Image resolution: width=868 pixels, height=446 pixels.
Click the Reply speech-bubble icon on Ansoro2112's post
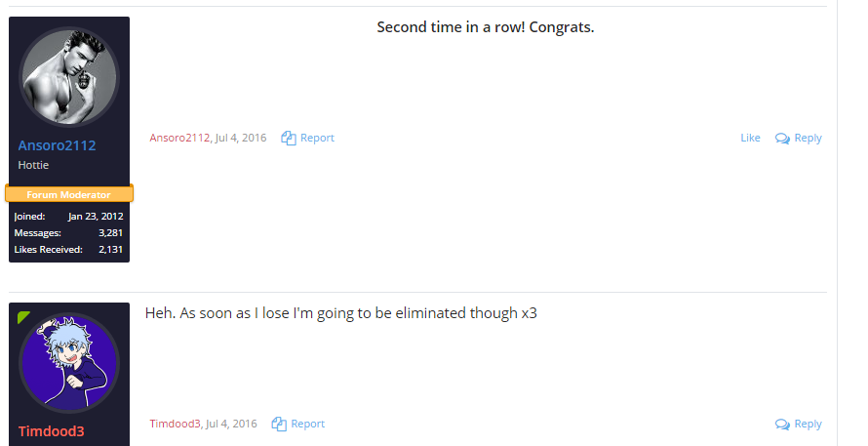pos(782,139)
